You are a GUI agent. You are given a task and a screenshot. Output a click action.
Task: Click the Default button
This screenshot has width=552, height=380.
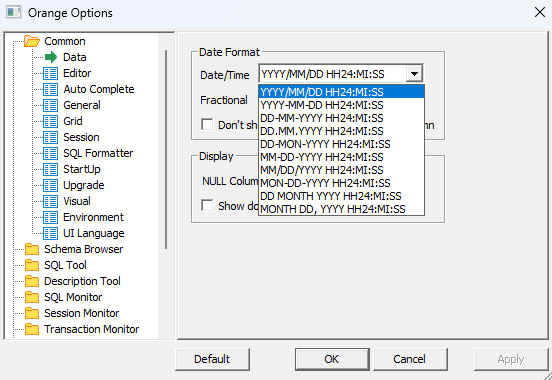tap(212, 359)
